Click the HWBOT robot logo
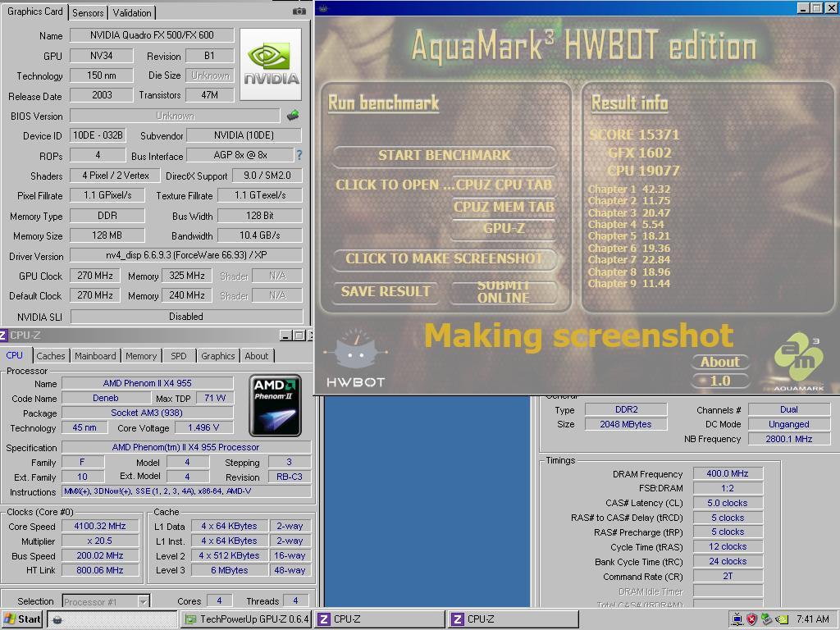Screen dimensions: 840x630 click(355, 359)
